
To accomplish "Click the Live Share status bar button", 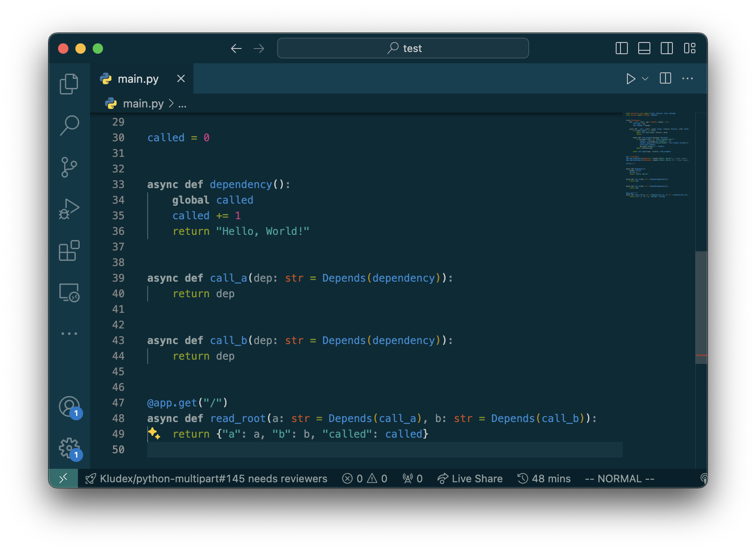I will 470,478.
